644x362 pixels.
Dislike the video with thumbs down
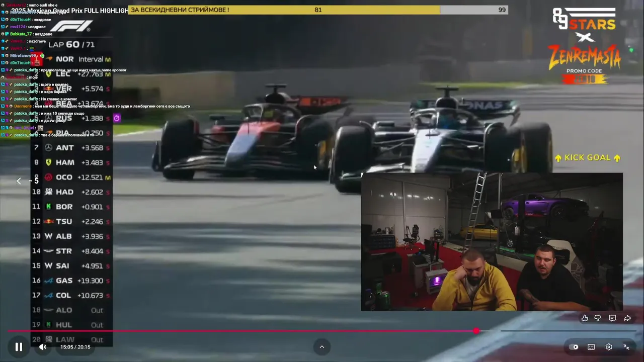click(598, 318)
